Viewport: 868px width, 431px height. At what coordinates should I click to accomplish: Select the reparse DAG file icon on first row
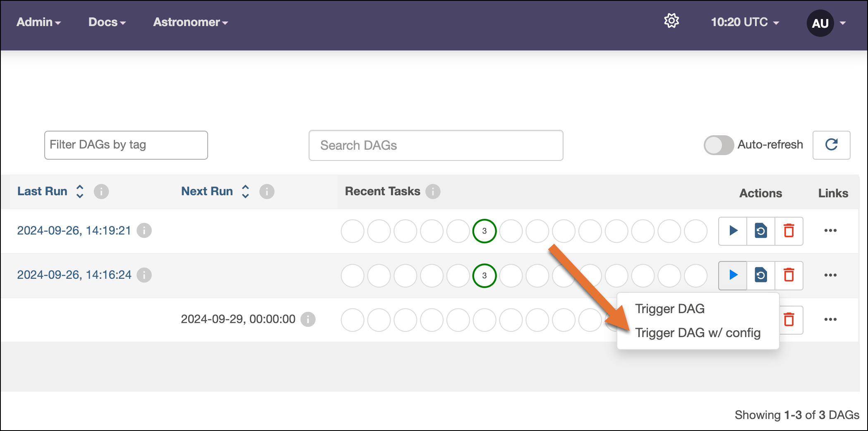tap(760, 231)
